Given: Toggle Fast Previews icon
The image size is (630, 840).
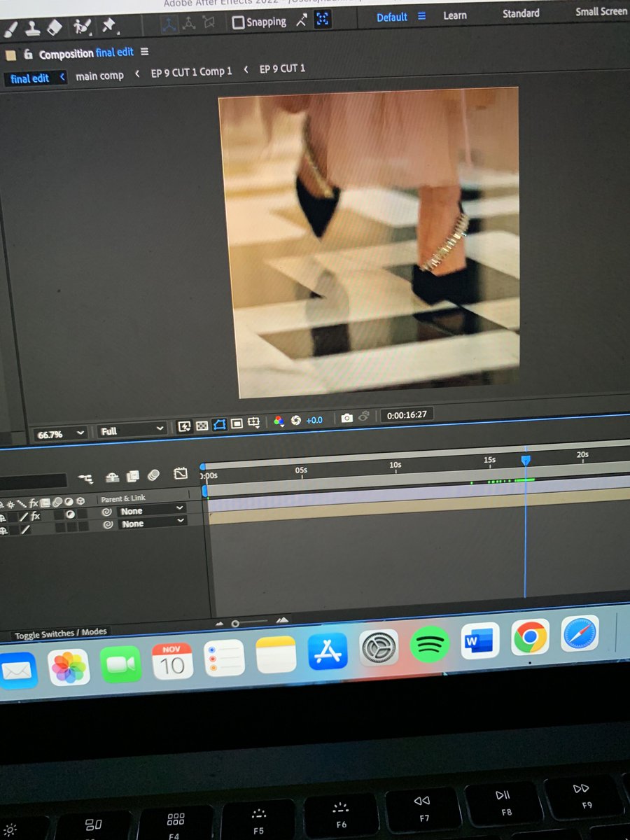Looking at the screenshot, I should (184, 426).
